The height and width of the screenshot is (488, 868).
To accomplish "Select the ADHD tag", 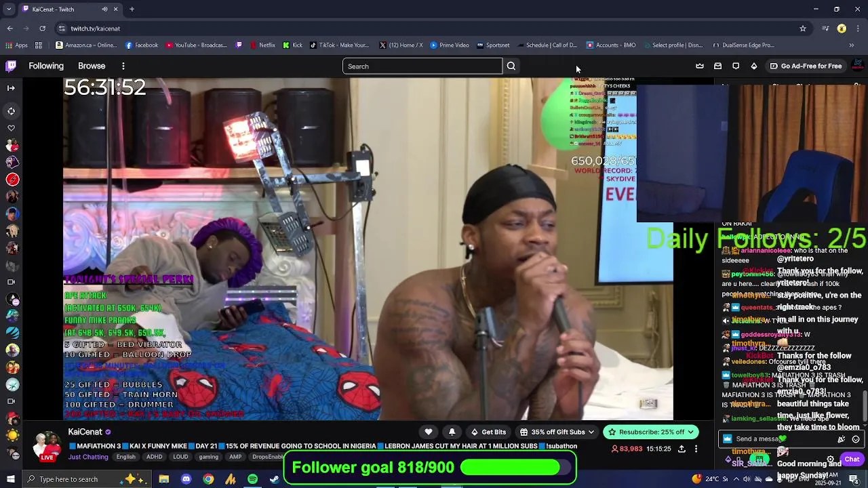I will 154,457.
